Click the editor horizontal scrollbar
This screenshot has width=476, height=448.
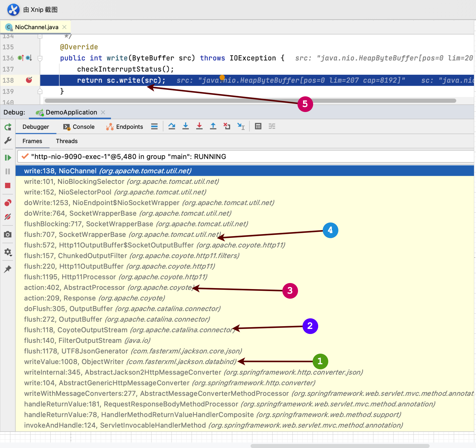click(x=250, y=101)
